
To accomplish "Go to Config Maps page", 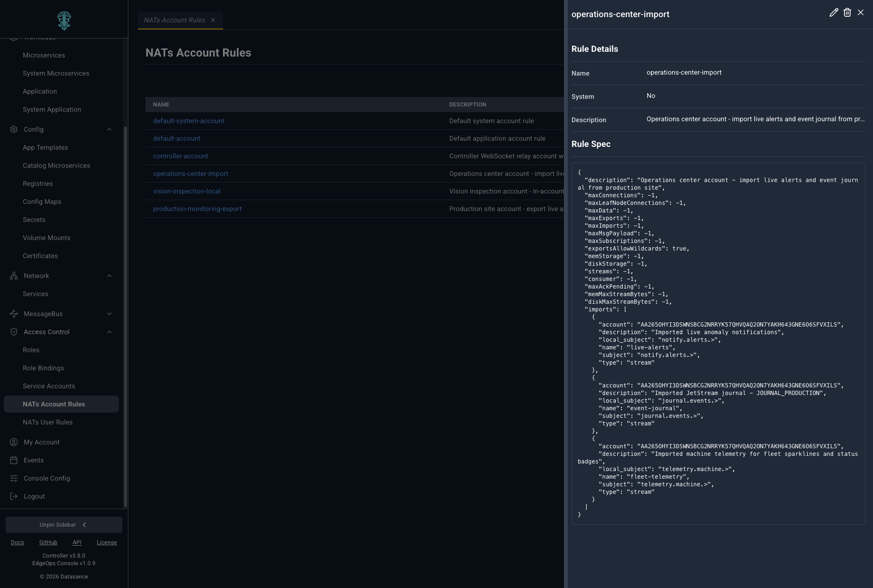I will tap(42, 202).
